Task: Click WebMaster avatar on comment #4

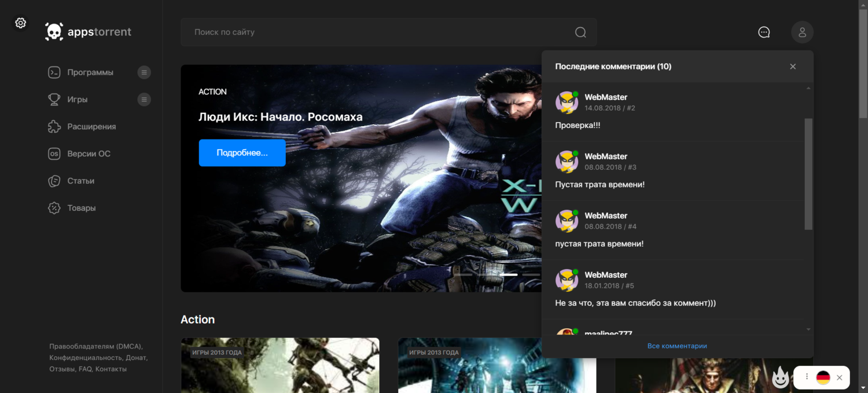Action: click(x=567, y=221)
